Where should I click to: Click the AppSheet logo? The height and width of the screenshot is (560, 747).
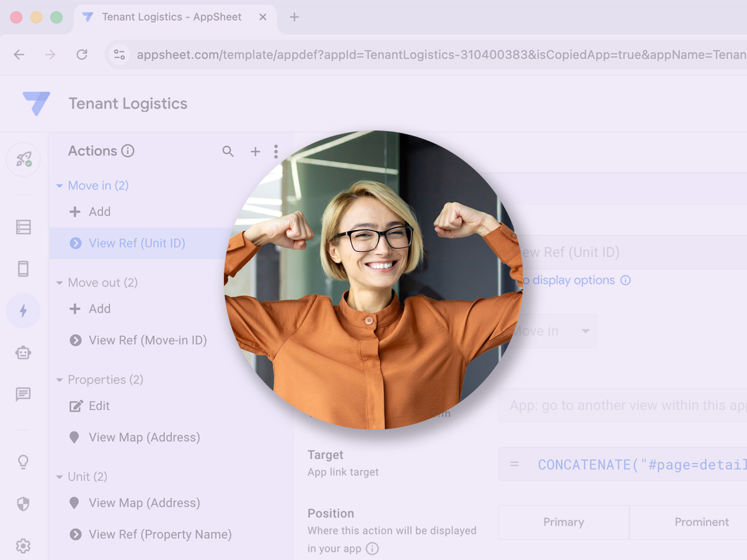click(x=36, y=103)
